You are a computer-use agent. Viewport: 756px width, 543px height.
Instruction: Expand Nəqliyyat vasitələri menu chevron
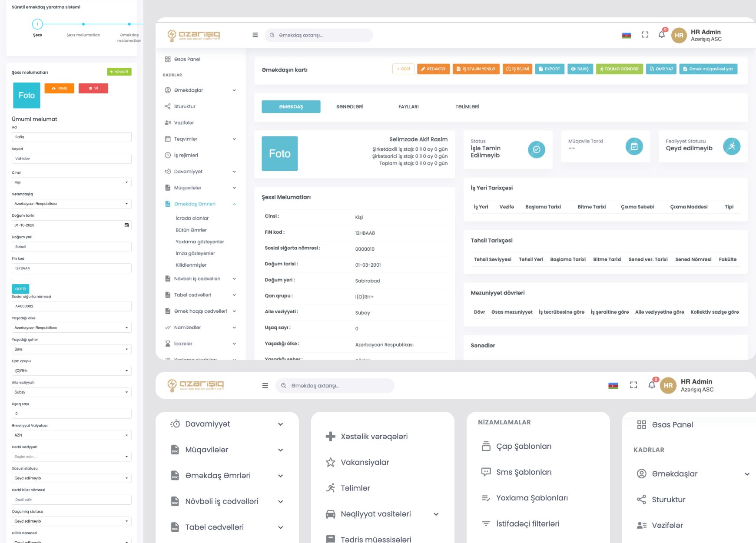[436, 514]
